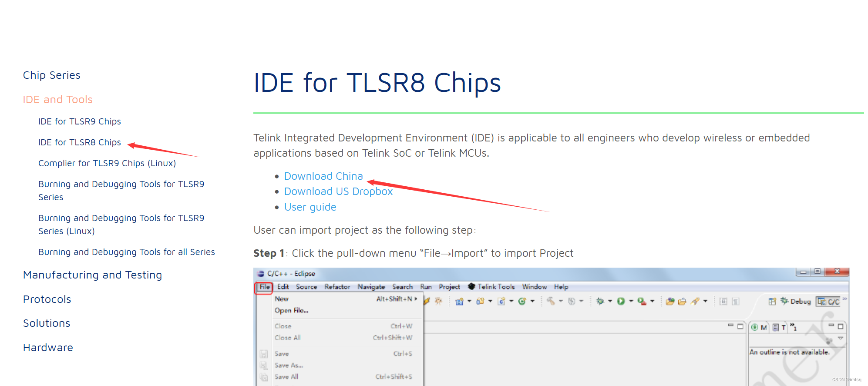Screen dimensions: 868x386
Task: Open dropdown beside the flashlight Search icon
Action: (x=705, y=301)
